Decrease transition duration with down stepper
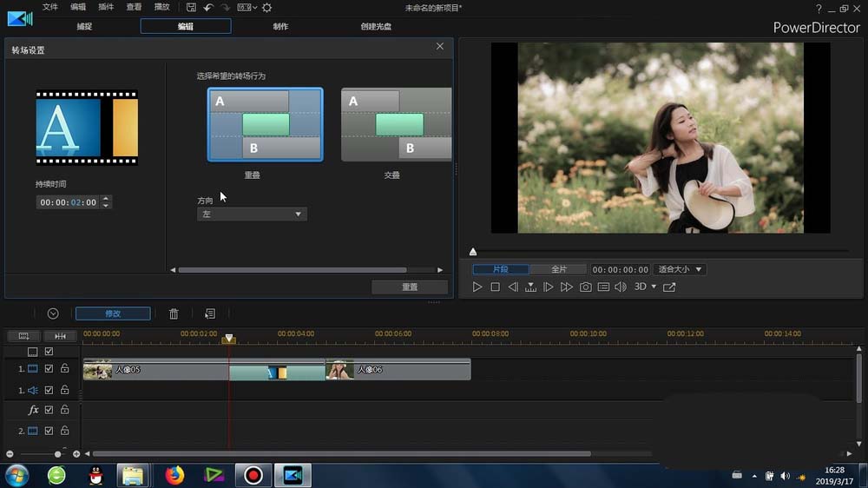Screen dimensions: 868x488 point(106,206)
